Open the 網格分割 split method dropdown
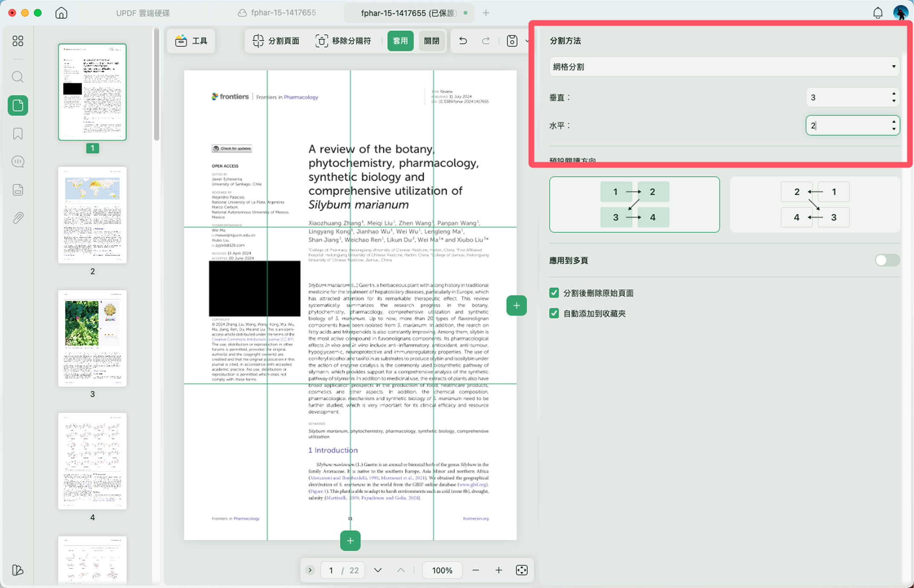Image resolution: width=914 pixels, height=588 pixels. pos(724,67)
